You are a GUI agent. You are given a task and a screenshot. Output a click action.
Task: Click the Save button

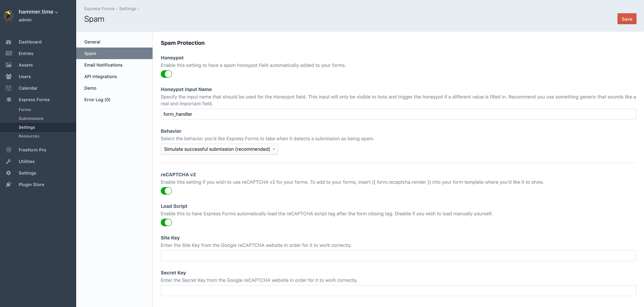tap(626, 19)
